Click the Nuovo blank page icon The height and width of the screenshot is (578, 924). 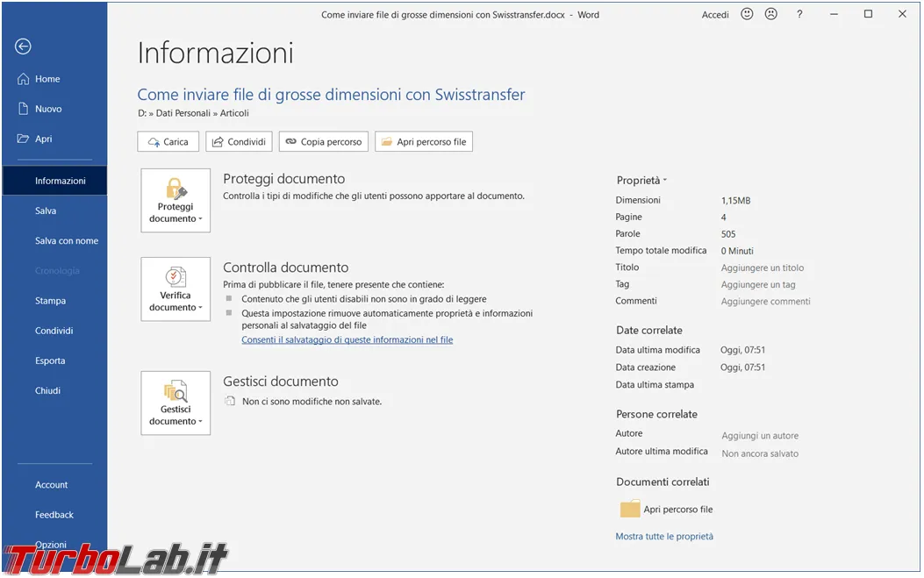click(23, 109)
